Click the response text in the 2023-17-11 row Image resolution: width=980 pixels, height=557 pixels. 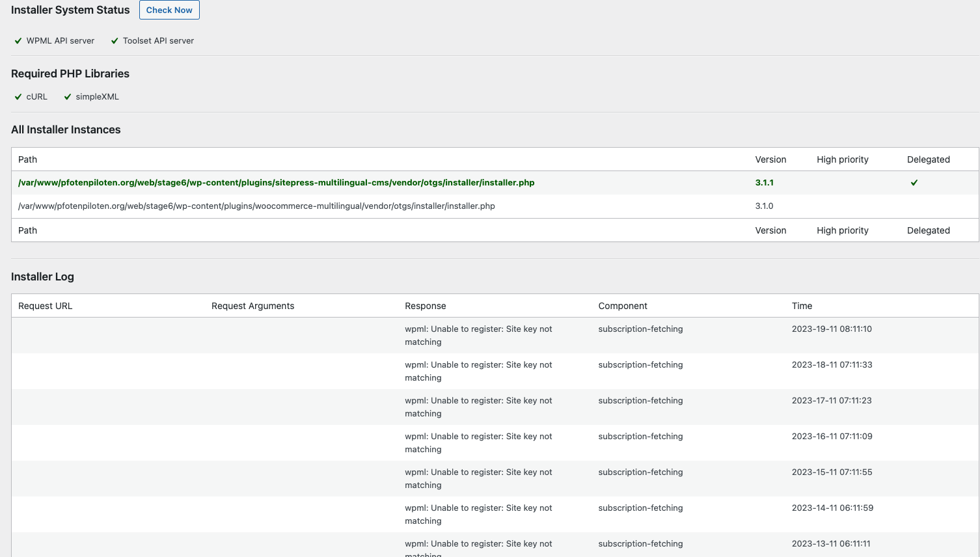pos(478,407)
